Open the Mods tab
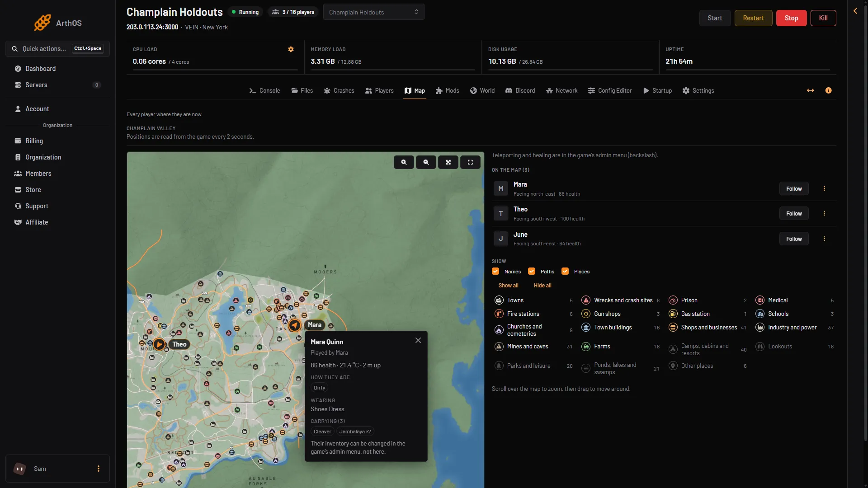Viewport: 868px width, 488px height. coord(447,90)
